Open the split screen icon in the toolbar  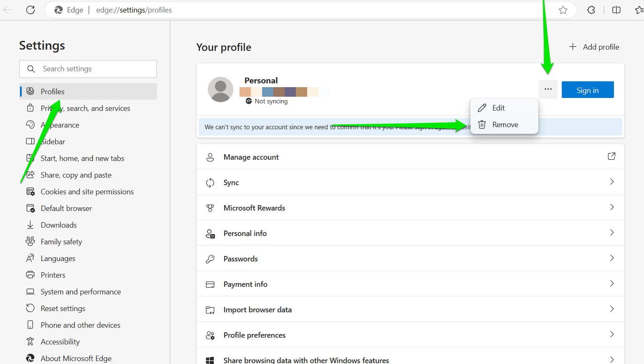[616, 10]
